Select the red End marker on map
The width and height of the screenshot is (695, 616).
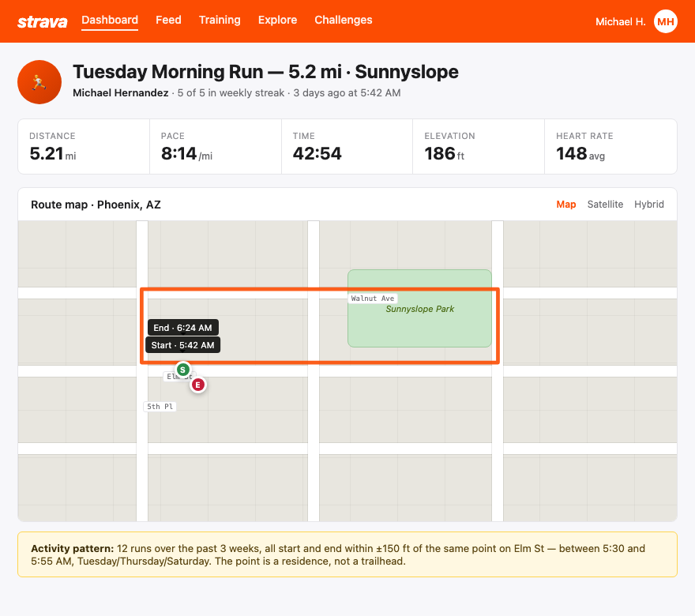[197, 384]
